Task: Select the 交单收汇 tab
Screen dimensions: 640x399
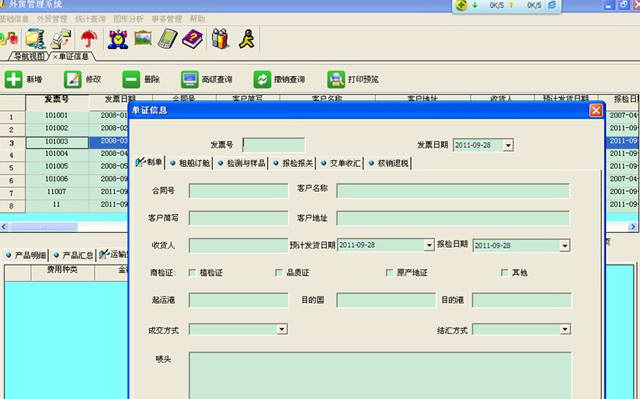Action: (340, 163)
